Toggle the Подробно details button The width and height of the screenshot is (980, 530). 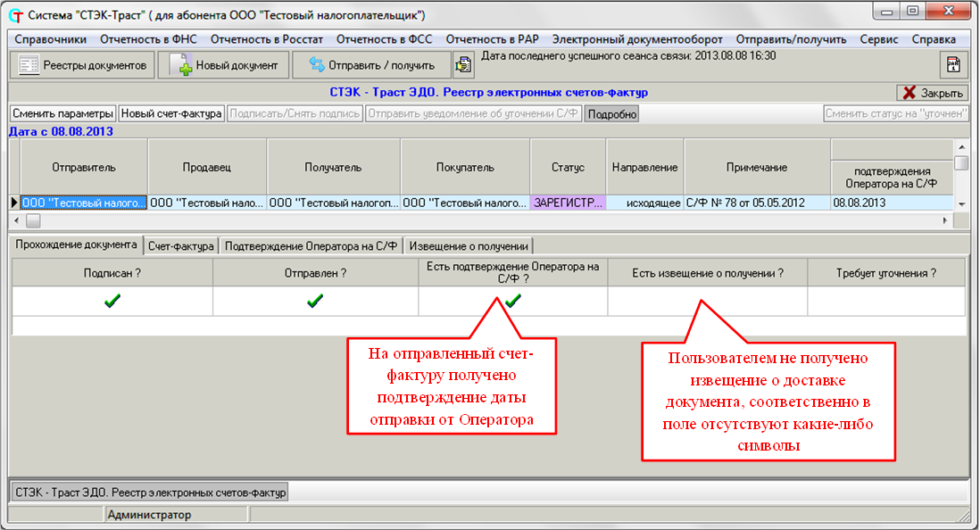click(612, 114)
